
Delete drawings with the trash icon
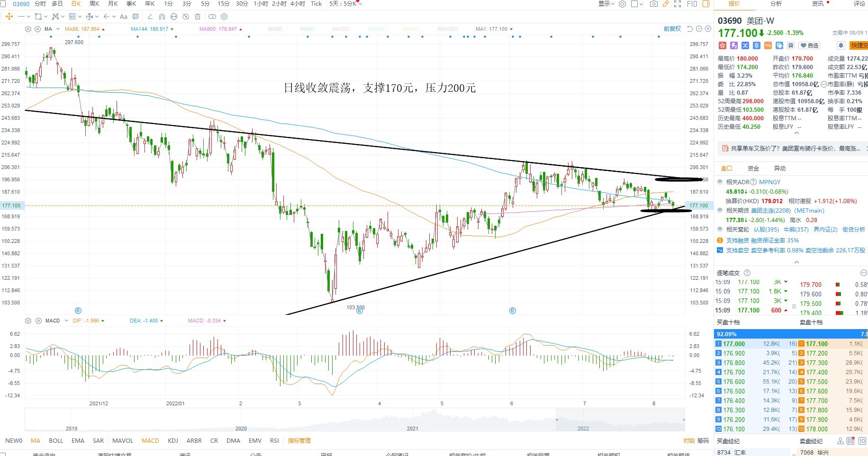(x=198, y=17)
